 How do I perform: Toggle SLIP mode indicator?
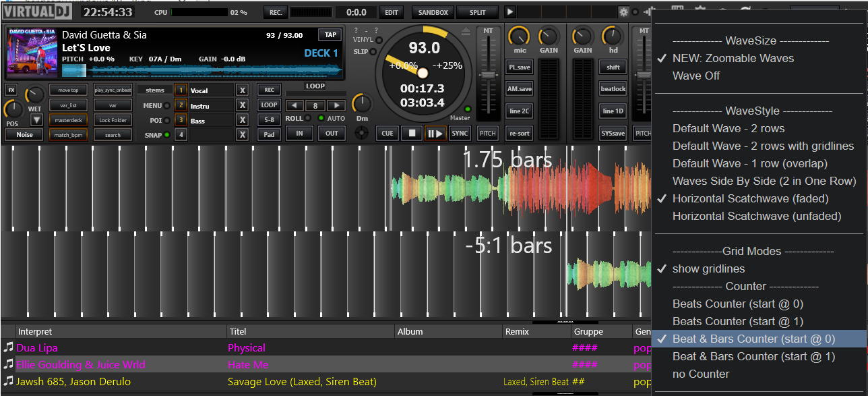point(373,52)
